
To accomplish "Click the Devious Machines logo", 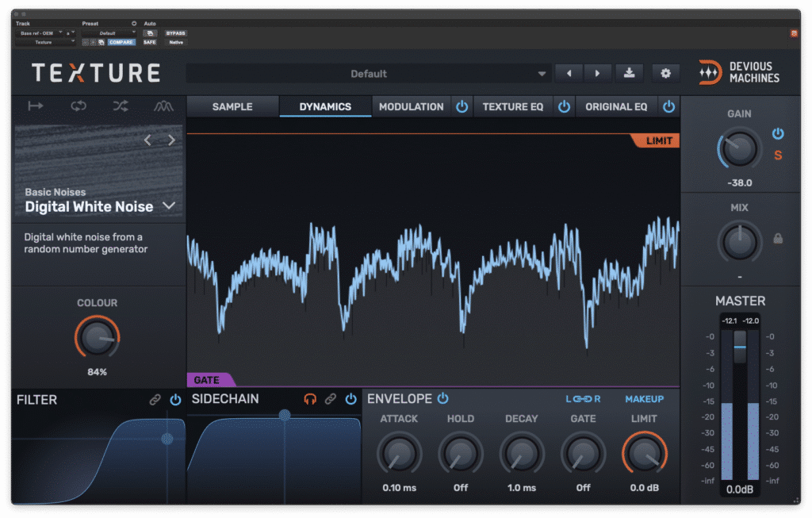I will point(739,72).
